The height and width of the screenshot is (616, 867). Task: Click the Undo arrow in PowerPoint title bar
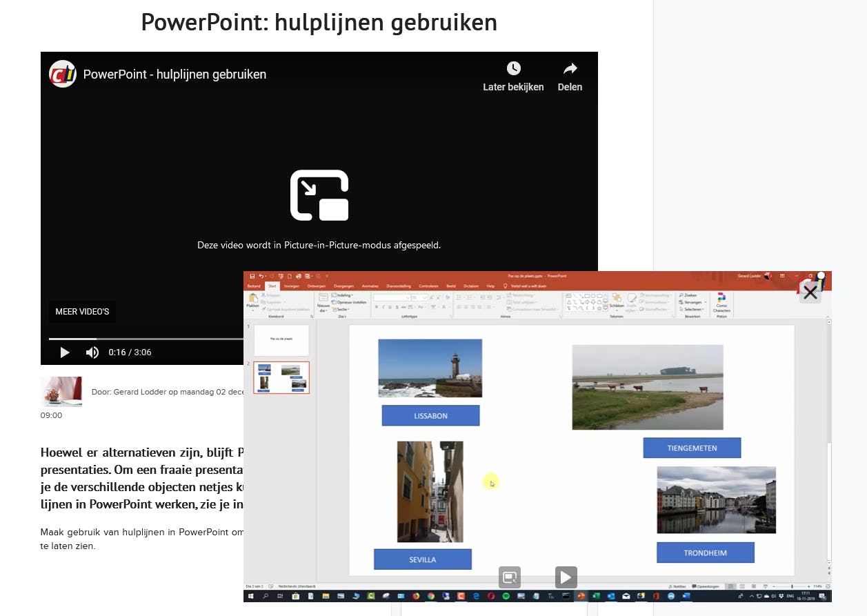[x=261, y=276]
